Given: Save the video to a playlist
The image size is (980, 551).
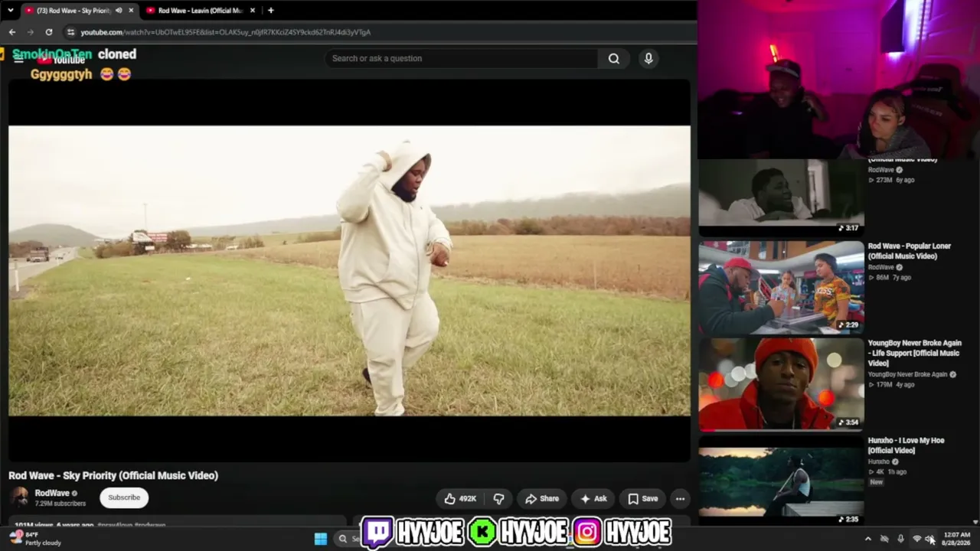Looking at the screenshot, I should coord(643,498).
